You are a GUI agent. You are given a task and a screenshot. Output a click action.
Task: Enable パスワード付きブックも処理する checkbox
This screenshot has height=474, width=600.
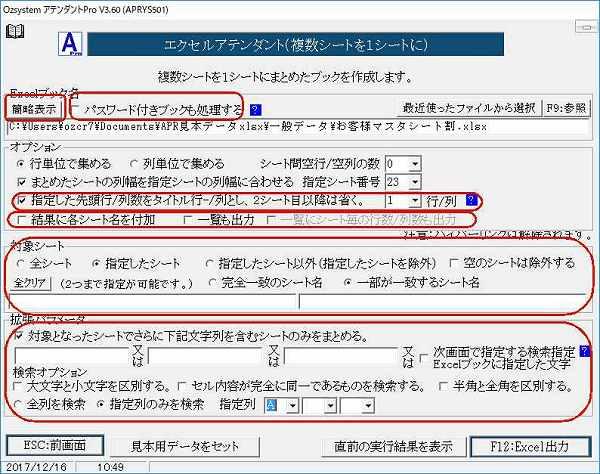[x=76, y=110]
